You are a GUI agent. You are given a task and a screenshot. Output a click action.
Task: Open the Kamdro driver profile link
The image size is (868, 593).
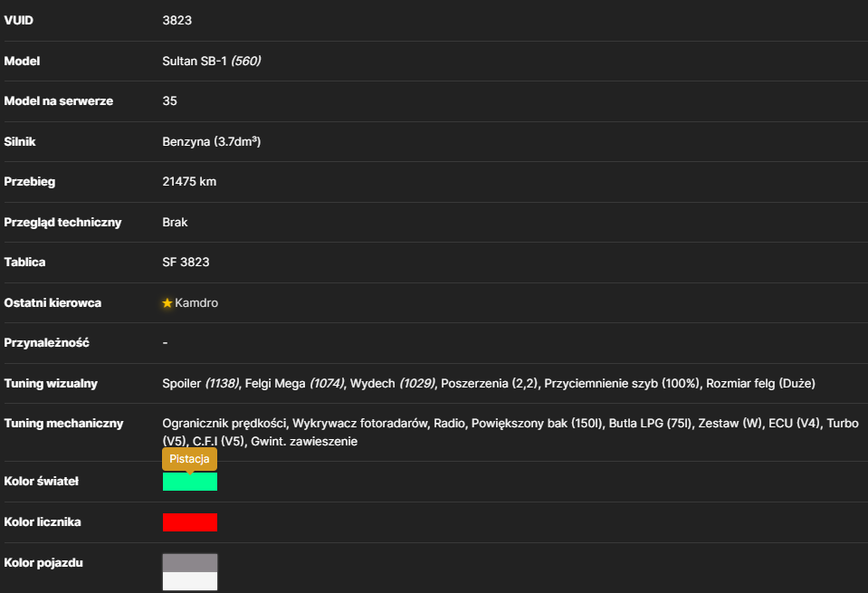196,303
